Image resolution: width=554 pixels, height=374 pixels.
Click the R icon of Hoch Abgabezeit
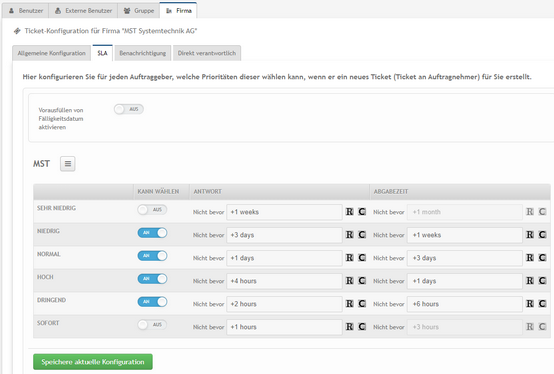pos(530,280)
